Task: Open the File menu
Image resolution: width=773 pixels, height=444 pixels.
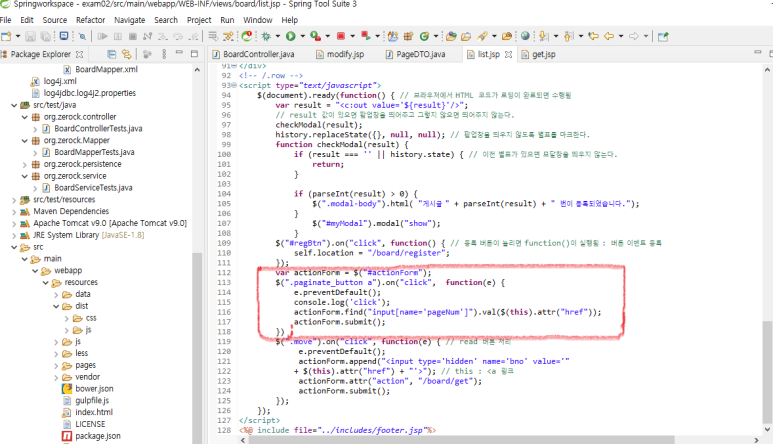Action: [x=5, y=20]
